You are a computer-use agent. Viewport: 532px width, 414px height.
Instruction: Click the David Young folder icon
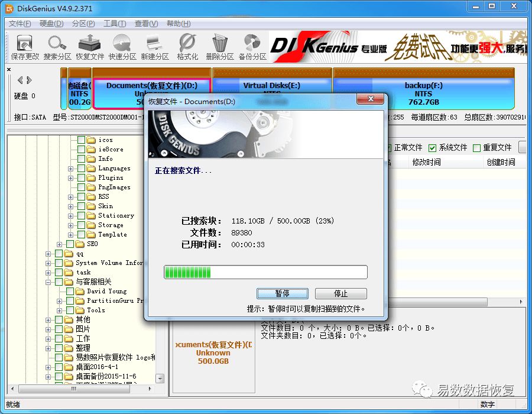80,291
